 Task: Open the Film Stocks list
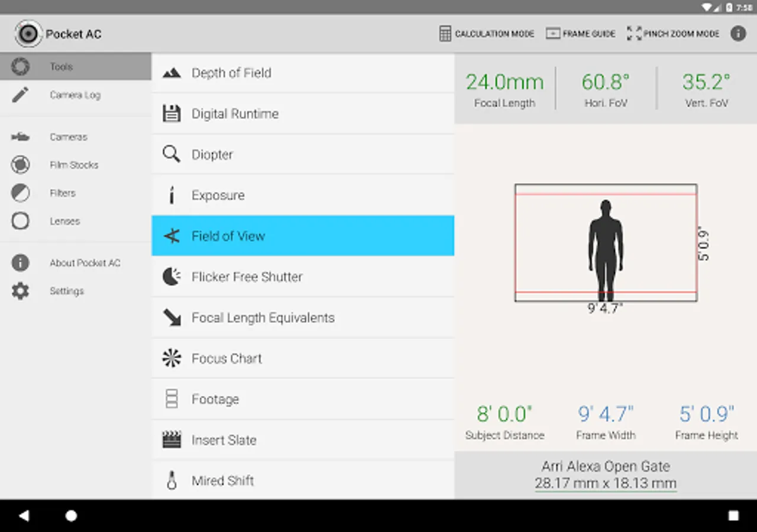[x=76, y=165]
